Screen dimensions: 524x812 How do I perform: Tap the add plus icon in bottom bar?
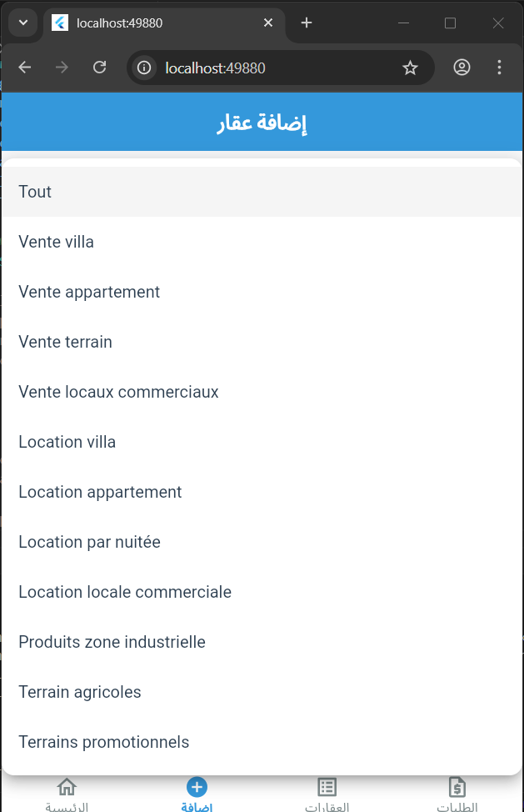197,787
